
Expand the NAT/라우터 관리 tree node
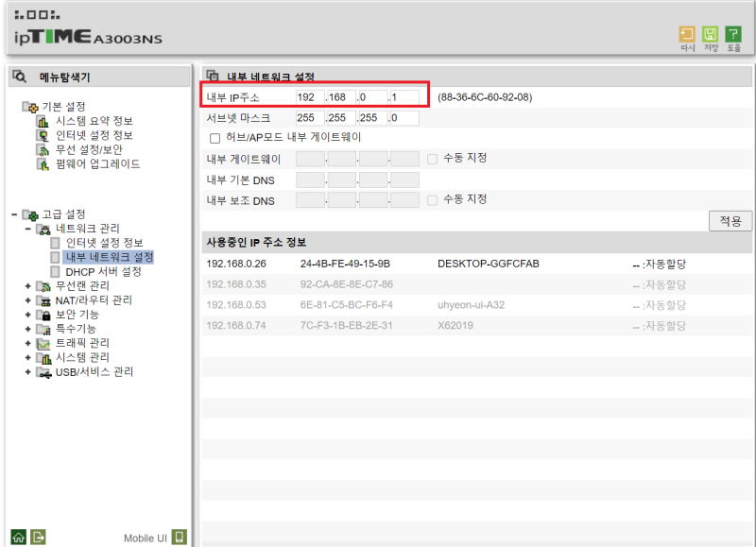[28, 299]
